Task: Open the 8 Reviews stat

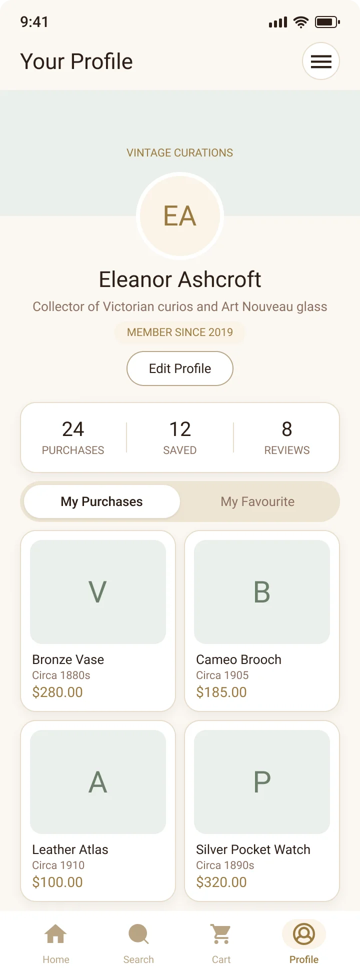Action: [x=287, y=437]
